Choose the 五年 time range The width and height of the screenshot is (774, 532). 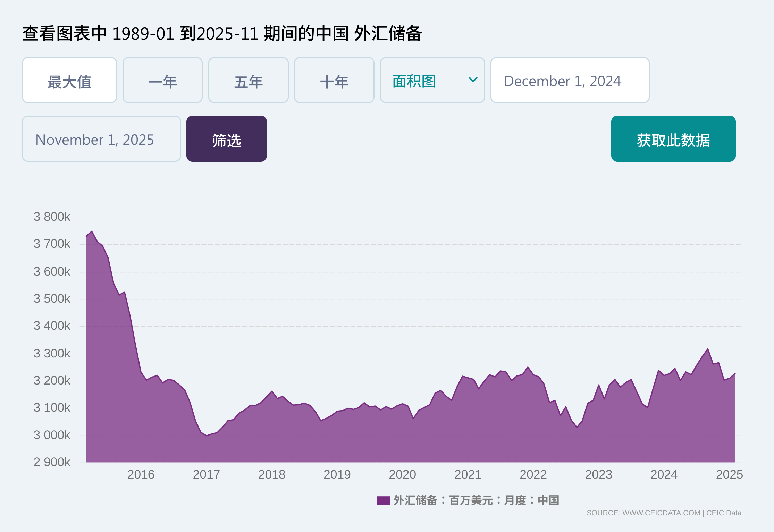click(248, 81)
